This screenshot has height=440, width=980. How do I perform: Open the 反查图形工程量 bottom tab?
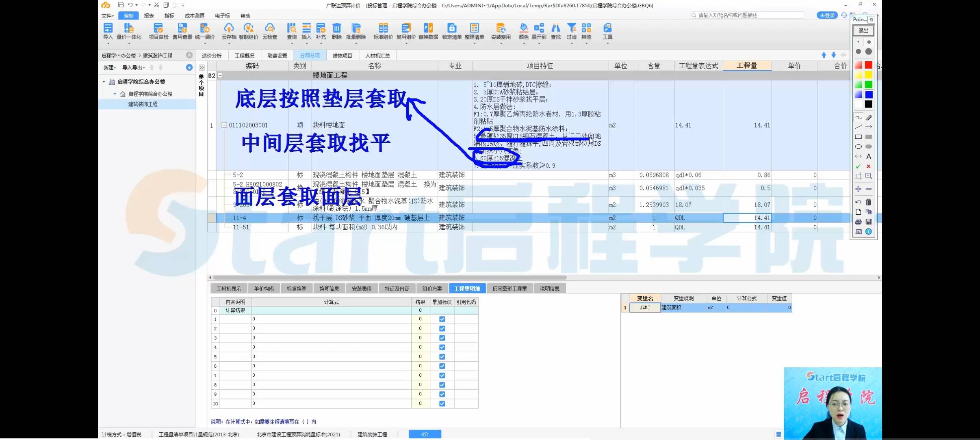[510, 289]
